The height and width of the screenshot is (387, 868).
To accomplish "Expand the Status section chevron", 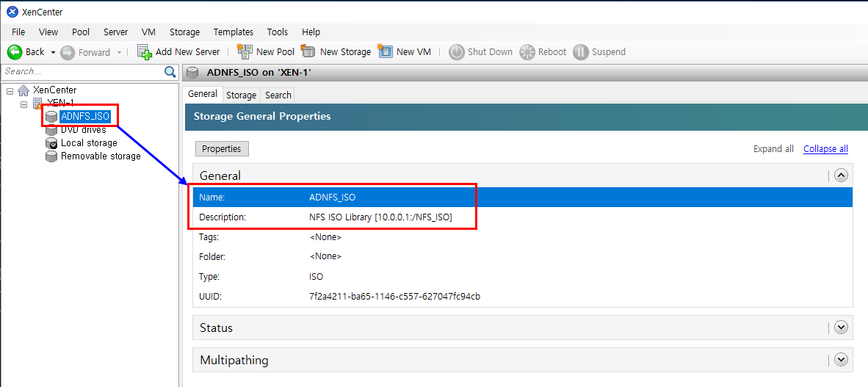I will coord(841,328).
